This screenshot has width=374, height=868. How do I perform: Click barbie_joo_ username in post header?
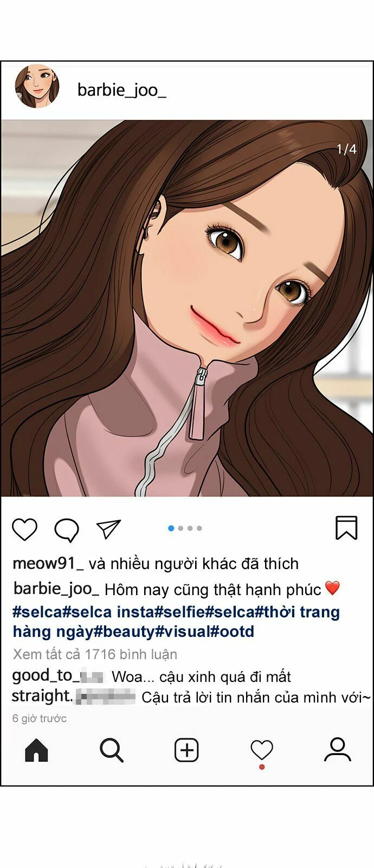(121, 90)
